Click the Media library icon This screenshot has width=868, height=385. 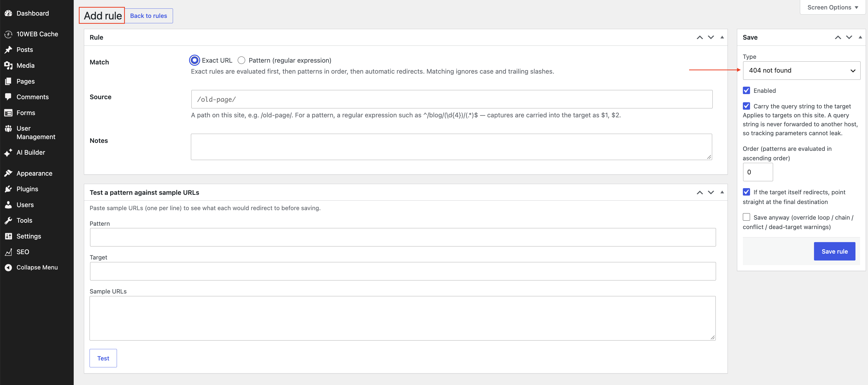8,66
